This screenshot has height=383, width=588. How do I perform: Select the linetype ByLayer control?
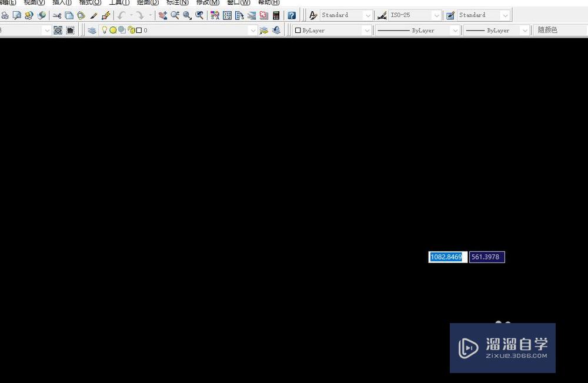417,30
